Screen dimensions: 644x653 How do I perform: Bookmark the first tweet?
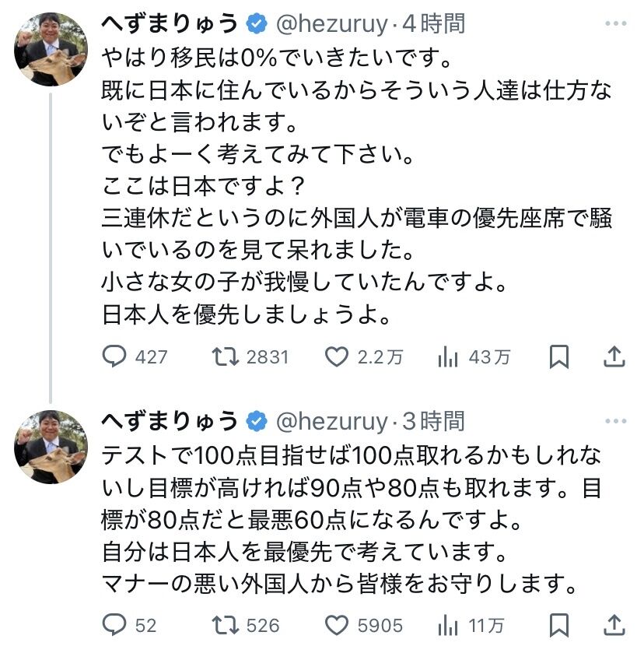[558, 357]
